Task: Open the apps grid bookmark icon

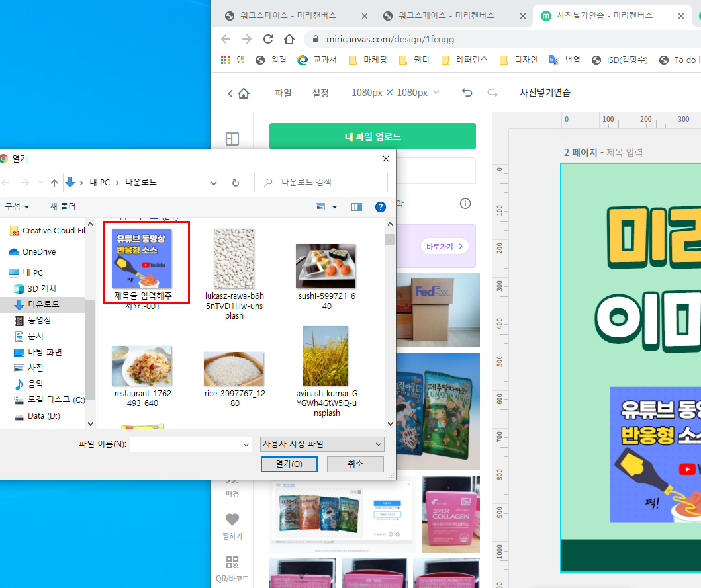Action: coord(225,60)
